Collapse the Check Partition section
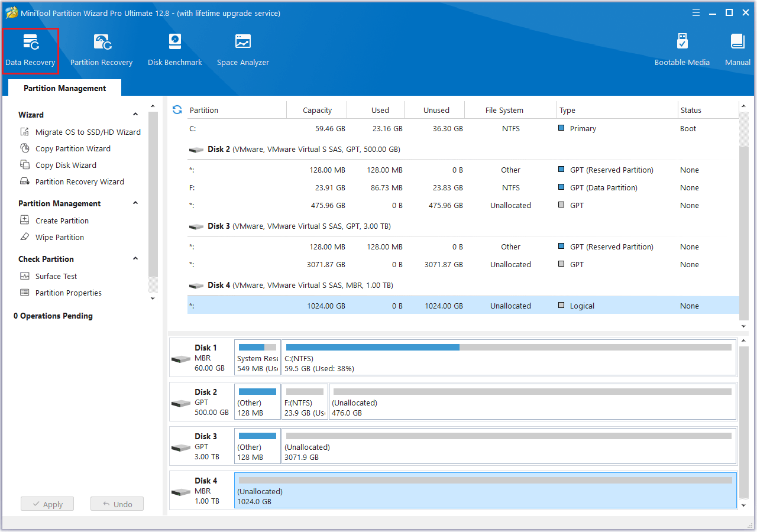The width and height of the screenshot is (757, 532). [x=135, y=259]
